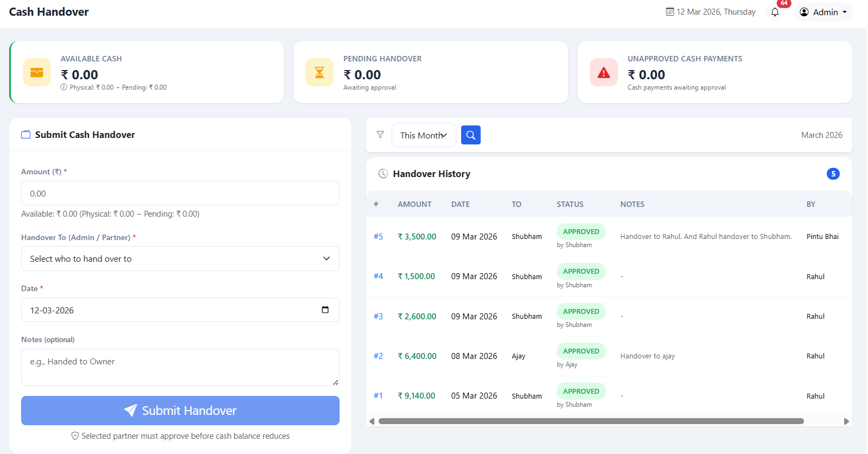Click the paper plane icon on Submit Handover
Viewport: 868px width, 454px height.
[x=130, y=411]
